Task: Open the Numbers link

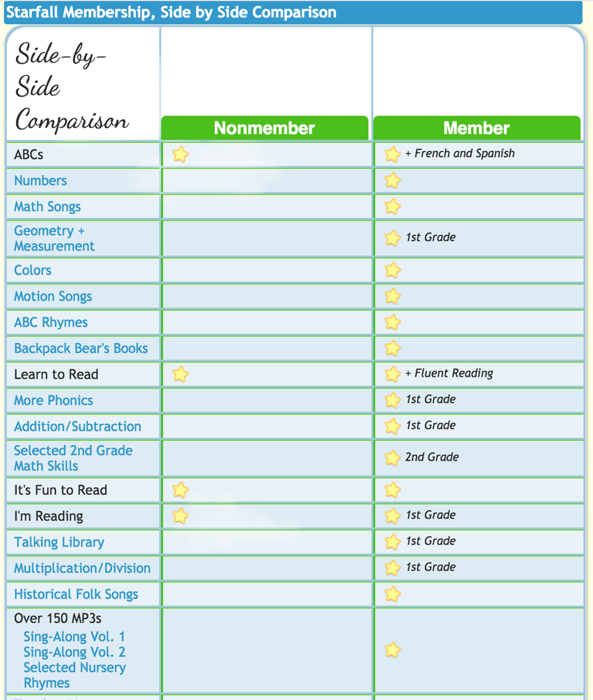Action: (41, 181)
